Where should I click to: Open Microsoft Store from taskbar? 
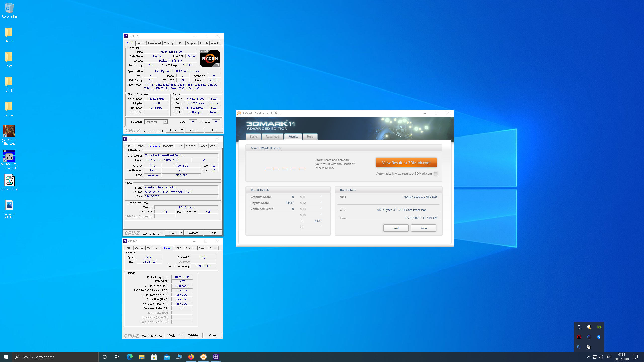point(154,357)
